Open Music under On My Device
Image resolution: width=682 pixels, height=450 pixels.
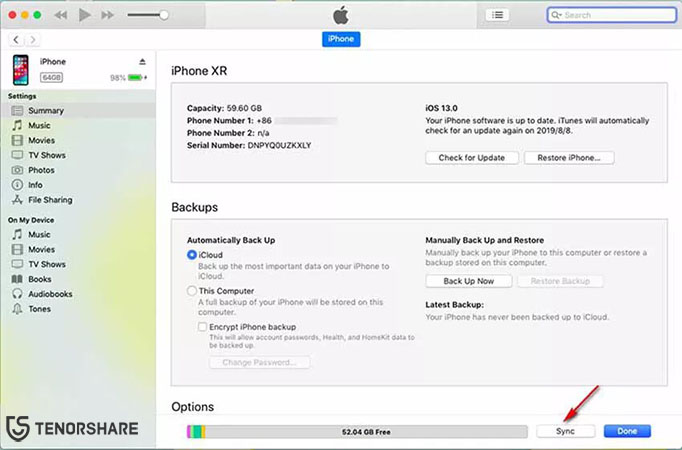point(78,234)
